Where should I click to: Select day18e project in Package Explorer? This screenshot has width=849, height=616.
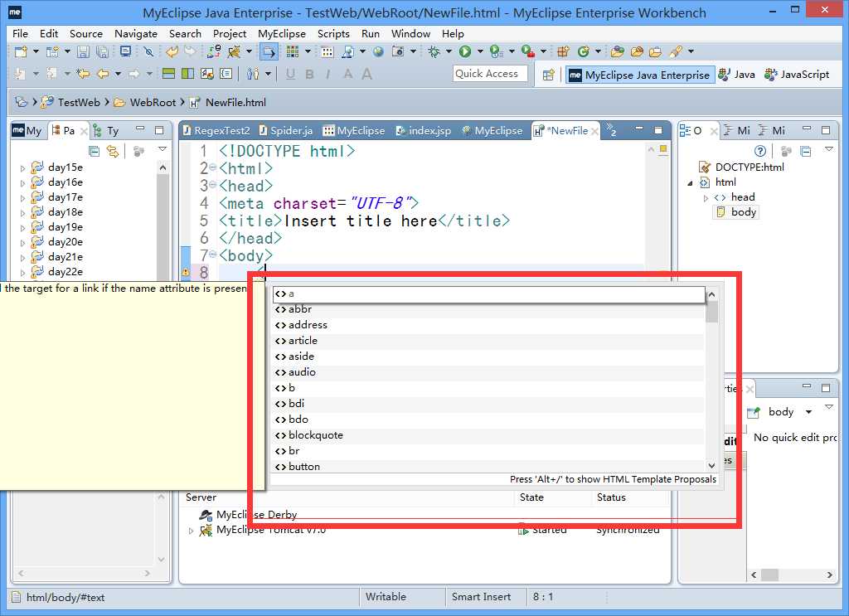point(65,212)
